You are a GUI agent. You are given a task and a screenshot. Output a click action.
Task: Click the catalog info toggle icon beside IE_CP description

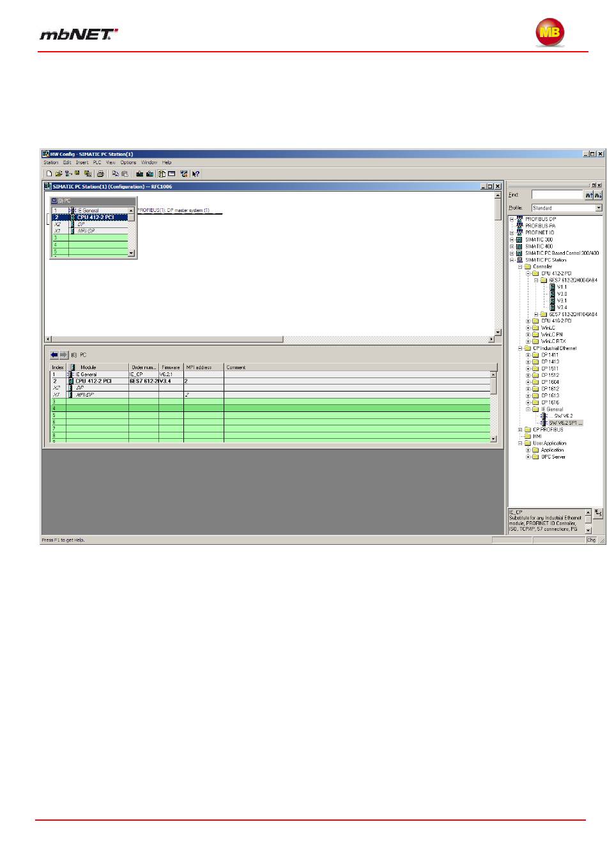pos(598,513)
